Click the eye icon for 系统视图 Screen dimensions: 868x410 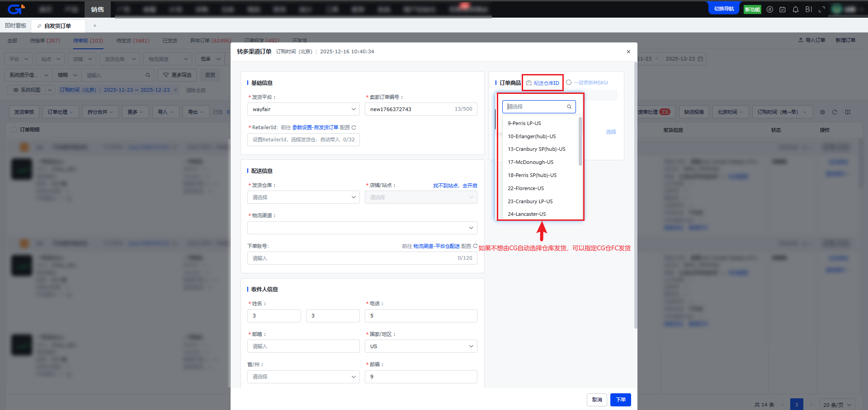coord(16,90)
